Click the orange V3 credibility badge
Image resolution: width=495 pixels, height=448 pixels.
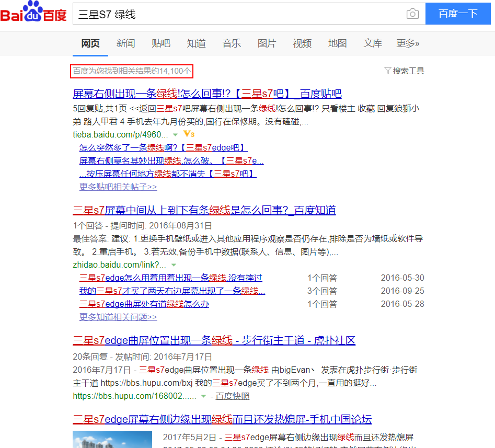pyautogui.click(x=188, y=134)
